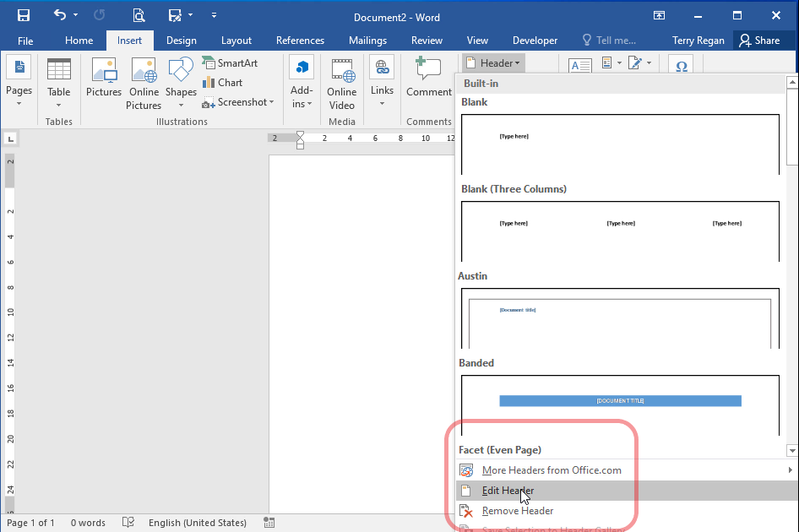
Task: Open the Review tab
Action: coord(427,41)
